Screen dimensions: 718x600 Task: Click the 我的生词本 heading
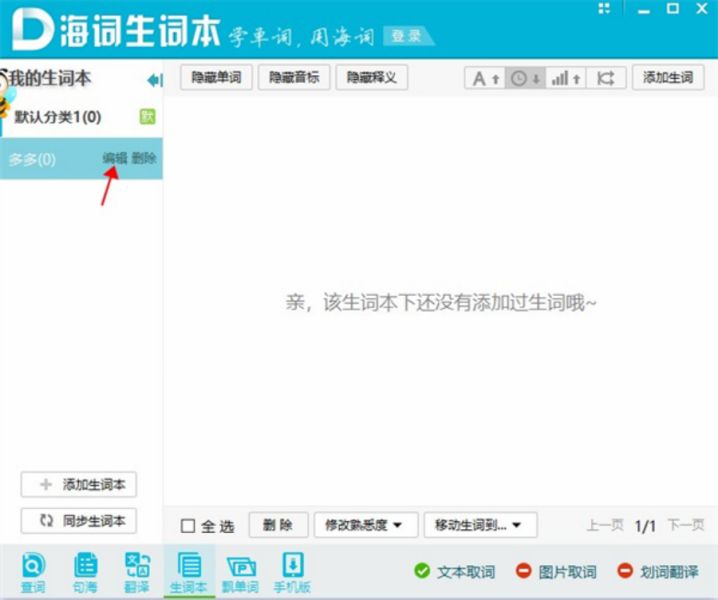tap(49, 78)
